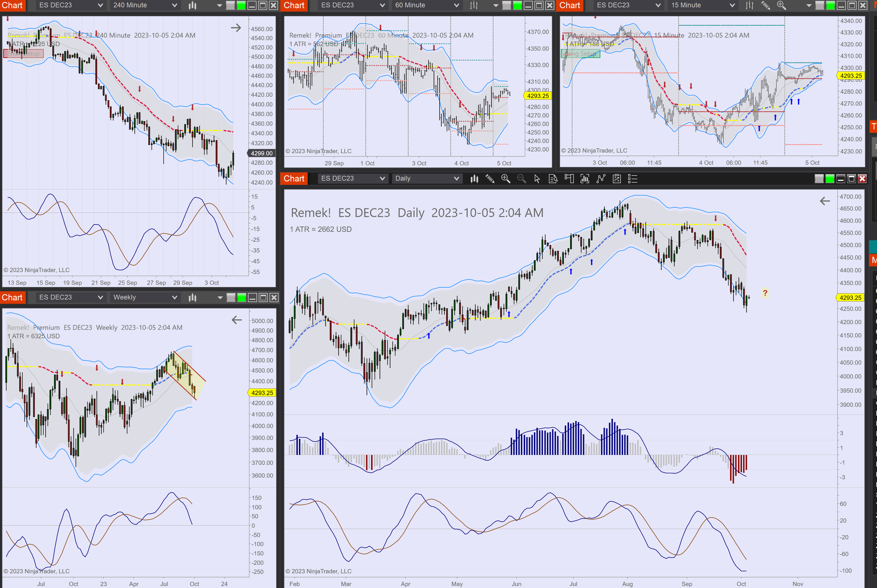Open chart style selector in Daily chart toolbar
Viewport: 877px width, 588px height.
pyautogui.click(x=474, y=179)
